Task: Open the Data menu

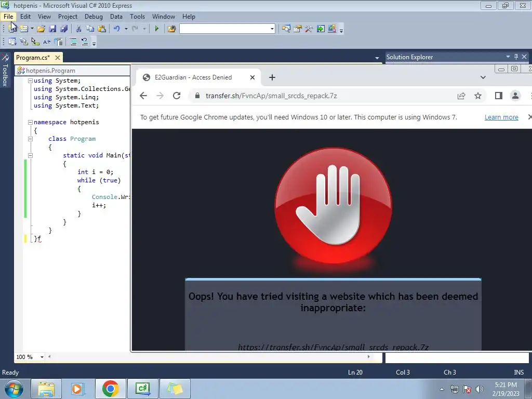Action: (x=116, y=16)
